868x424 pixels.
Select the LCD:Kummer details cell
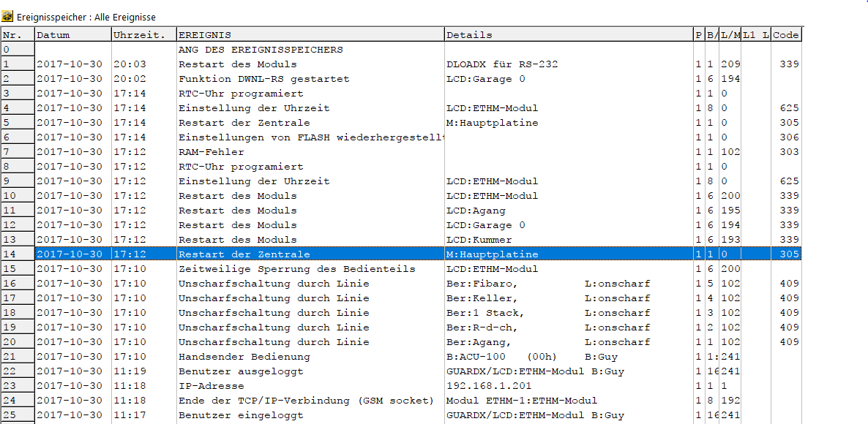pyautogui.click(x=479, y=240)
